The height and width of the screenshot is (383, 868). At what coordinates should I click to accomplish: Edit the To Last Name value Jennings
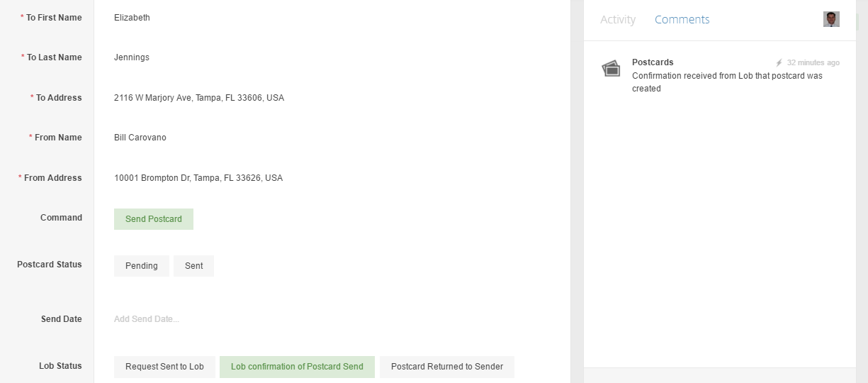click(132, 57)
